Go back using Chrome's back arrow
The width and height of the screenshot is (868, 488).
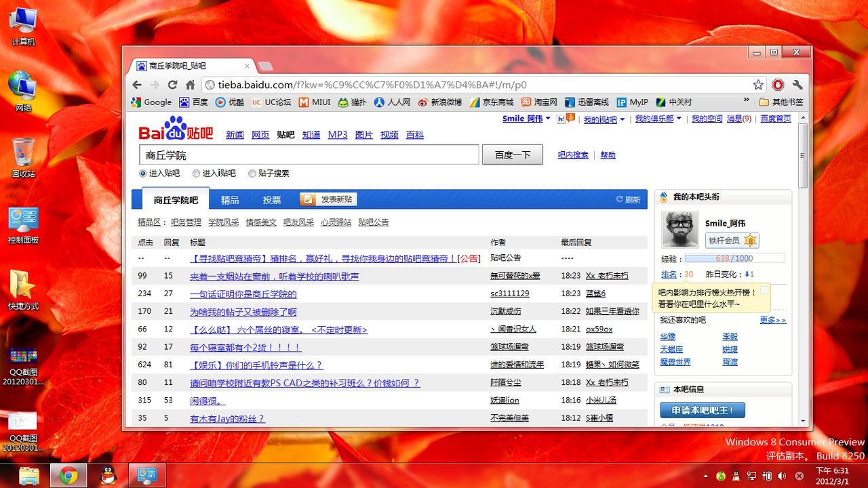[138, 85]
